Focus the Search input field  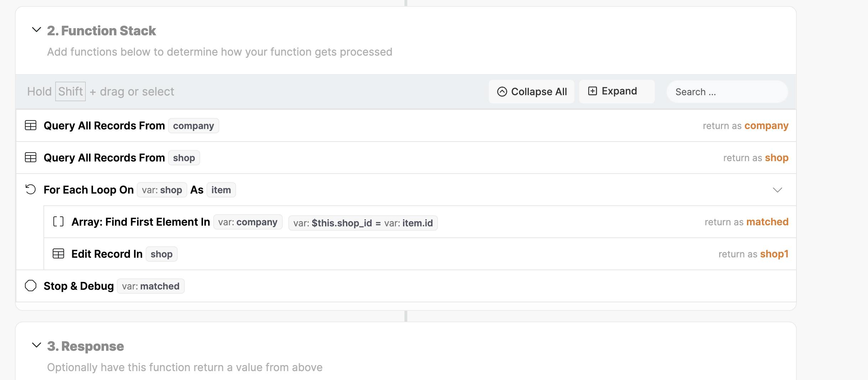[x=726, y=92]
